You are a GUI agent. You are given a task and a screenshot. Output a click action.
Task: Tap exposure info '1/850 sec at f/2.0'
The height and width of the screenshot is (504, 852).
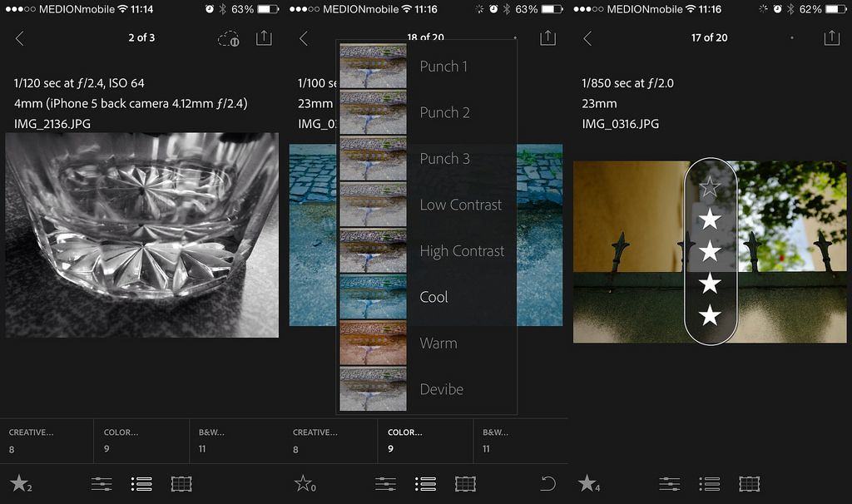[627, 83]
